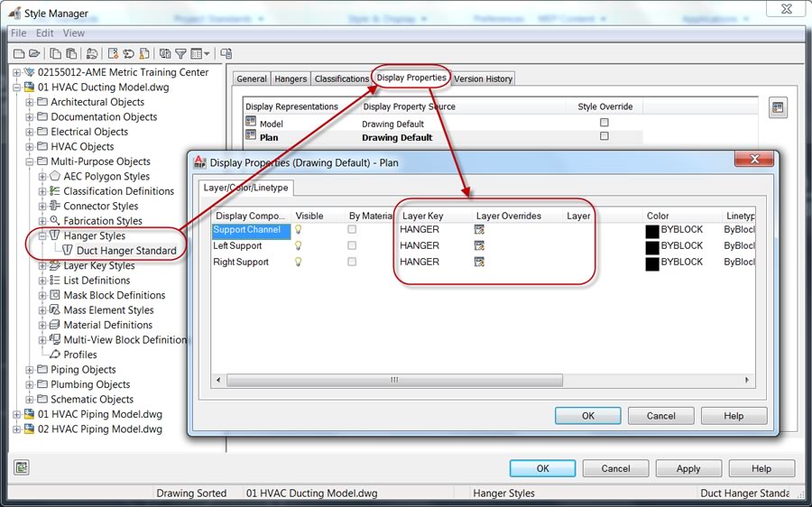Open Layer Overrides icon for Right Support
Image resolution: width=812 pixels, height=507 pixels.
[x=479, y=263]
